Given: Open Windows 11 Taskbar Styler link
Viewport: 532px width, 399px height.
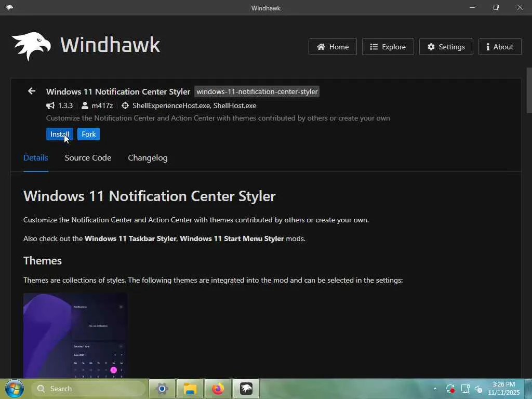Looking at the screenshot, I should (130, 238).
